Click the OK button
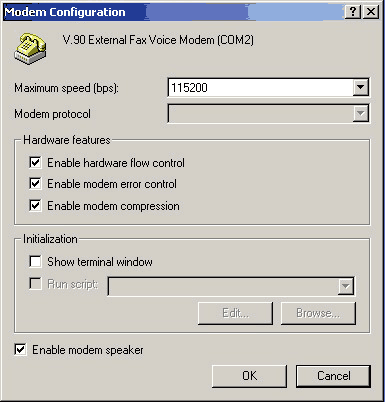This screenshot has width=385, height=402. [x=249, y=376]
